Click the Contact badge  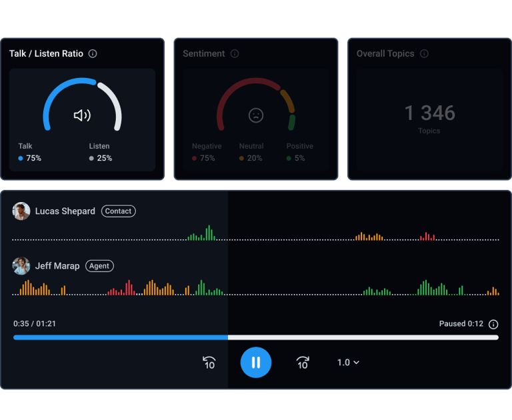click(119, 211)
